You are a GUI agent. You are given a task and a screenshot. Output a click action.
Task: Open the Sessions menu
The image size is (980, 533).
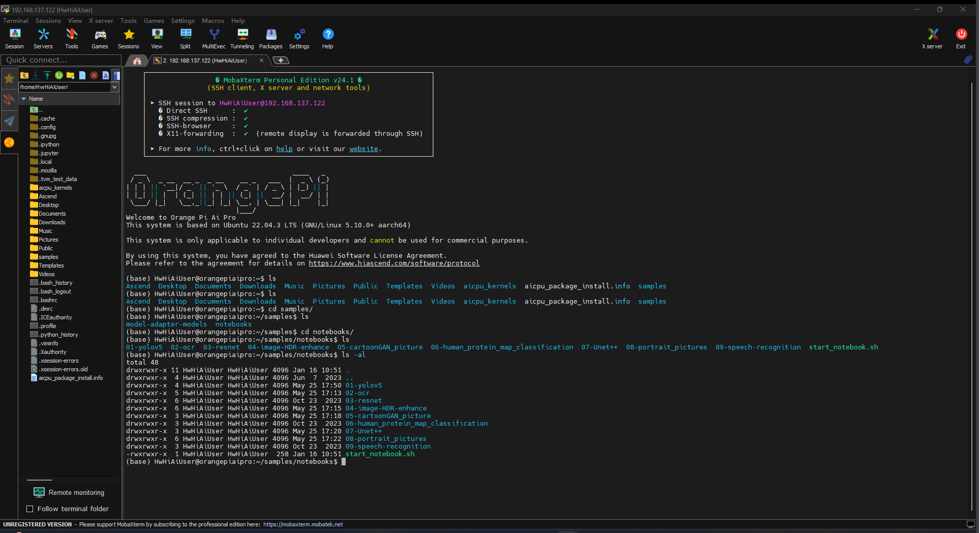(48, 21)
